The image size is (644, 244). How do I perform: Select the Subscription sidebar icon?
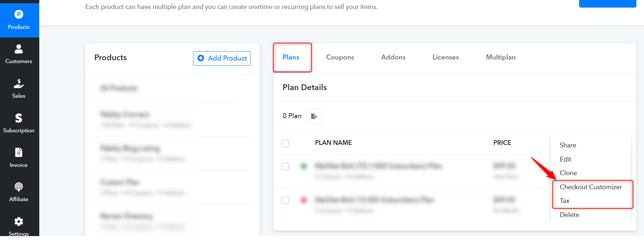tap(19, 118)
